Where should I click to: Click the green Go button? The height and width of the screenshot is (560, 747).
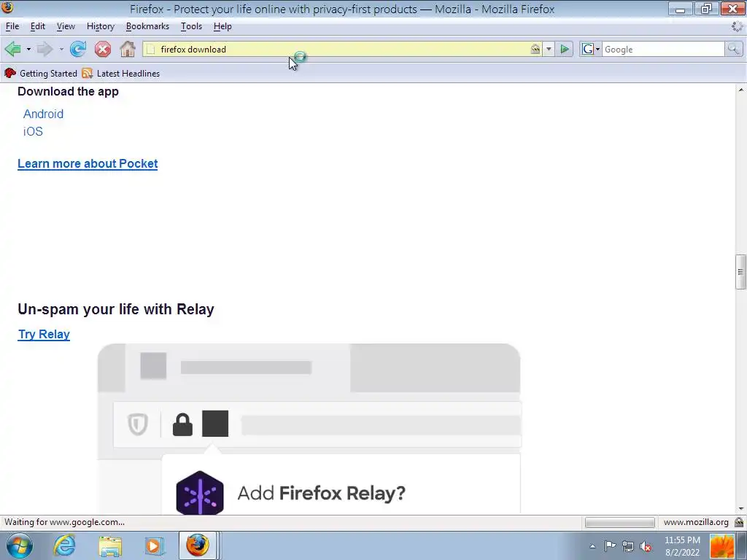[x=565, y=49]
